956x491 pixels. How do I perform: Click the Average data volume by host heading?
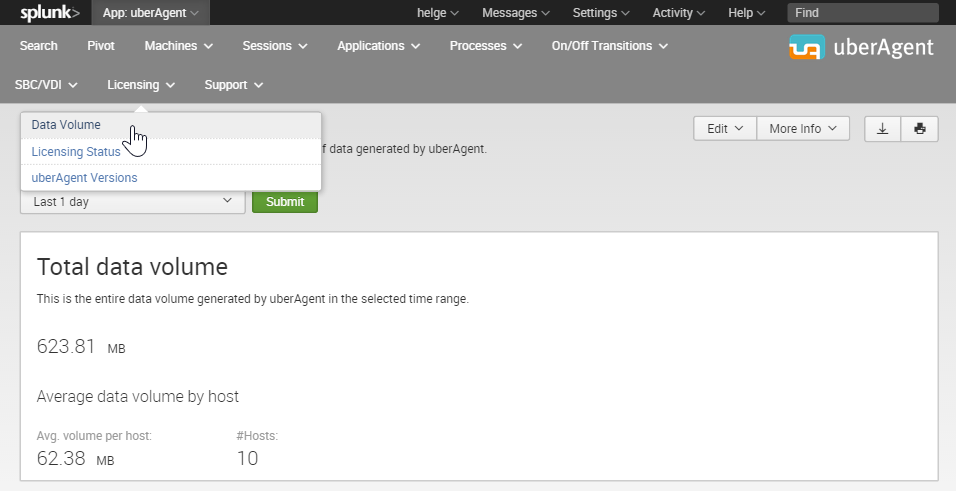[138, 396]
